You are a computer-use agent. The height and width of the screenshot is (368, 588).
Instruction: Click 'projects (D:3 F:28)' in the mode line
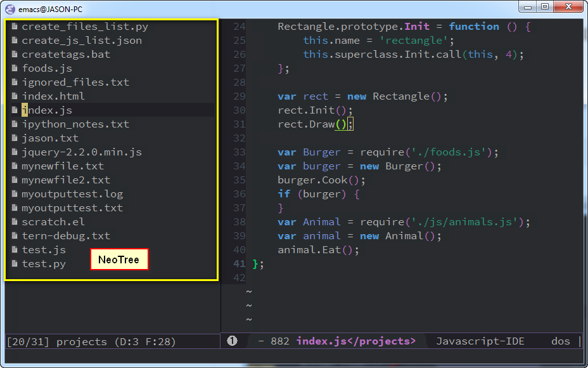[x=116, y=342]
